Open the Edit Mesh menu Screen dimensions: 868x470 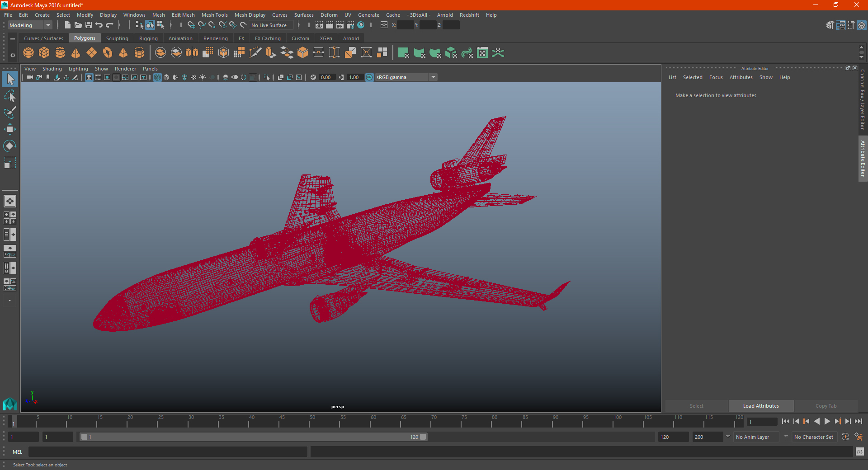(183, 15)
